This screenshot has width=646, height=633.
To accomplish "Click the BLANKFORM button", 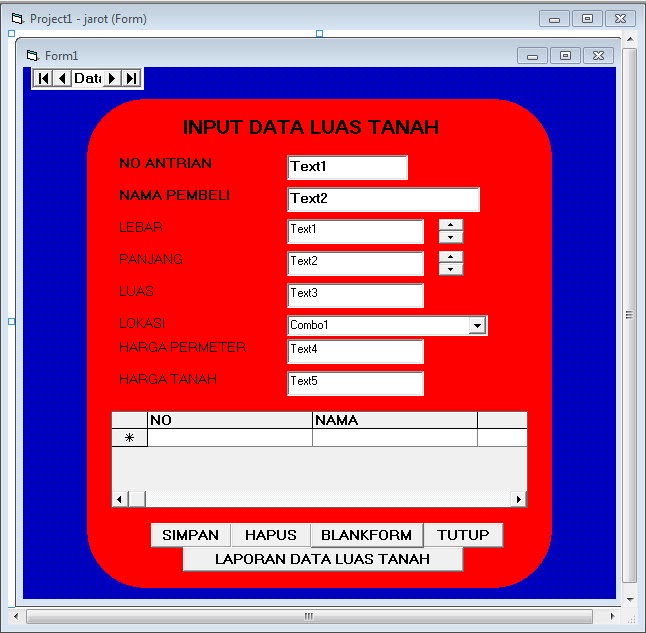I will coord(367,535).
